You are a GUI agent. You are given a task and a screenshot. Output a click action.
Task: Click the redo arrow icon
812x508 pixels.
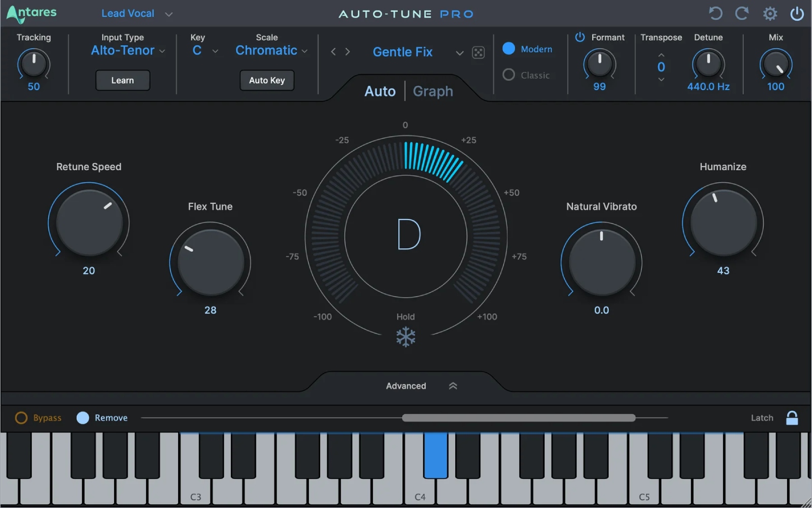[x=742, y=14]
